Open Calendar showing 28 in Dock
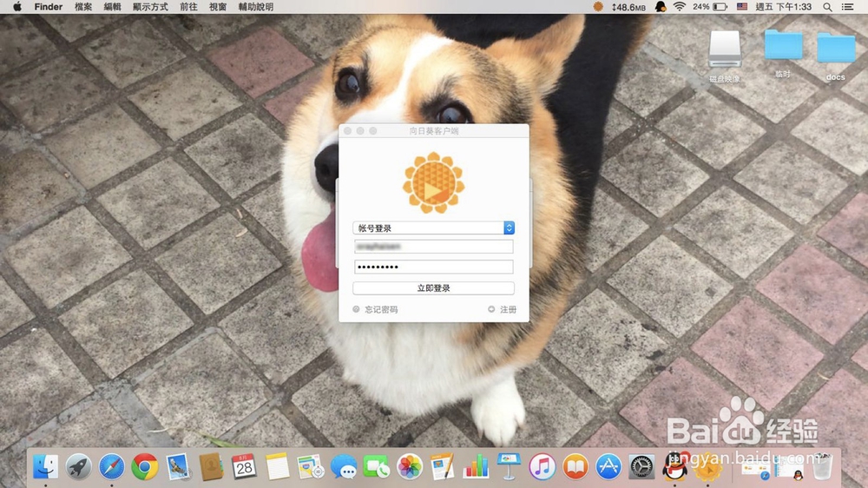Screen dimensions: 868x488 pos(244,466)
